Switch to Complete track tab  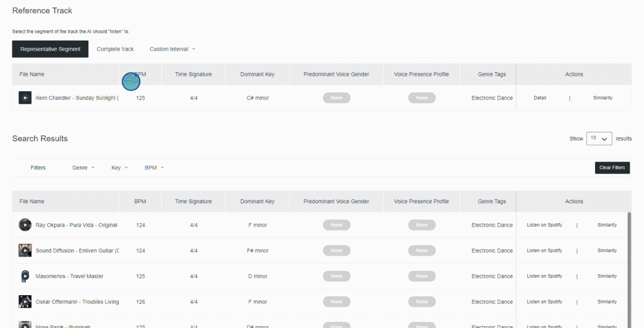(x=115, y=49)
